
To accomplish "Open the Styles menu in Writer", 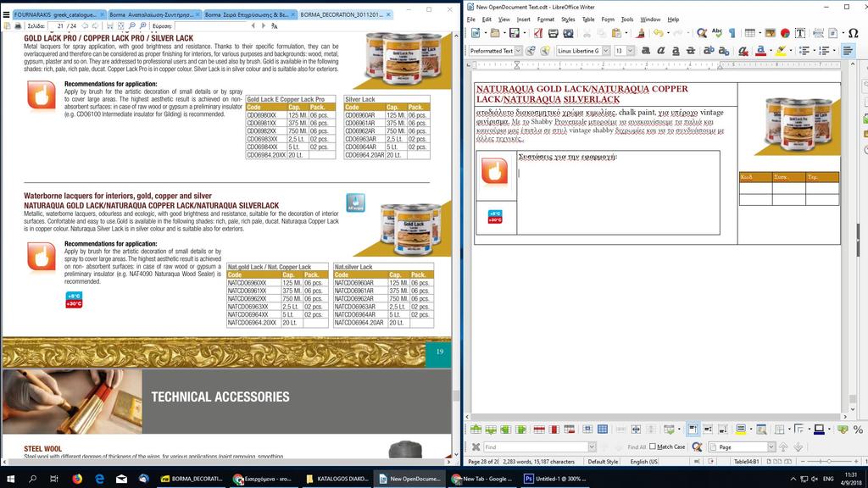I will tap(568, 19).
